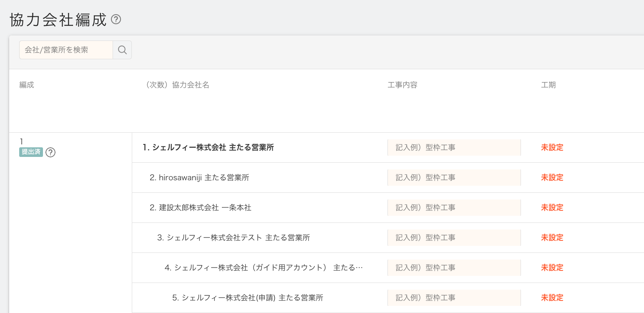Open 未設定 工期 for シェルフィー株式会社(申請)

point(552,298)
